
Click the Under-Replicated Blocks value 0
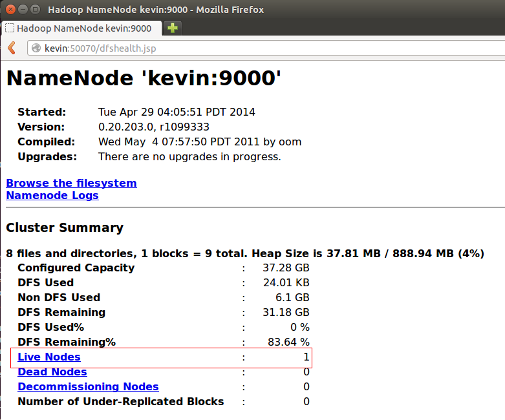[x=306, y=401]
